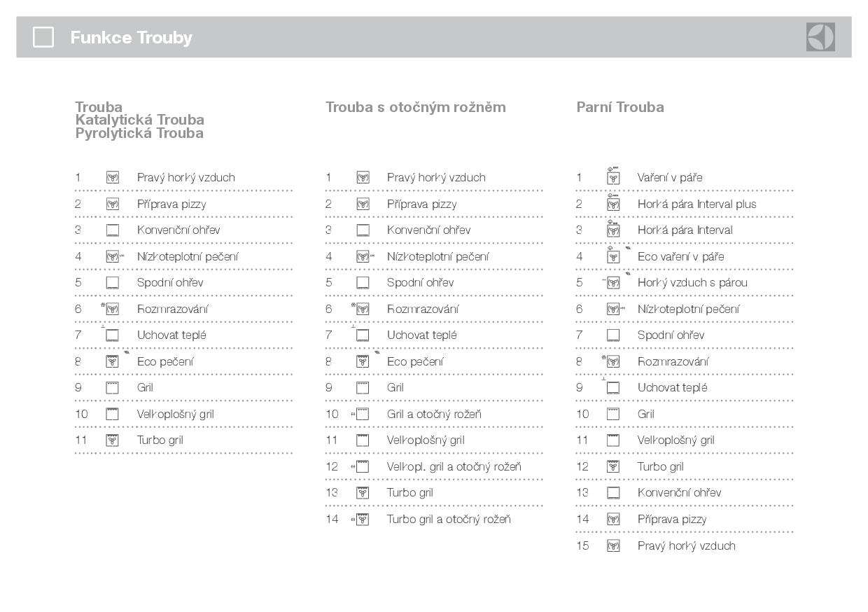Screen dimensions: 868x612
Task: Click the Pyrolytická Trouba heading
Action: [139, 133]
